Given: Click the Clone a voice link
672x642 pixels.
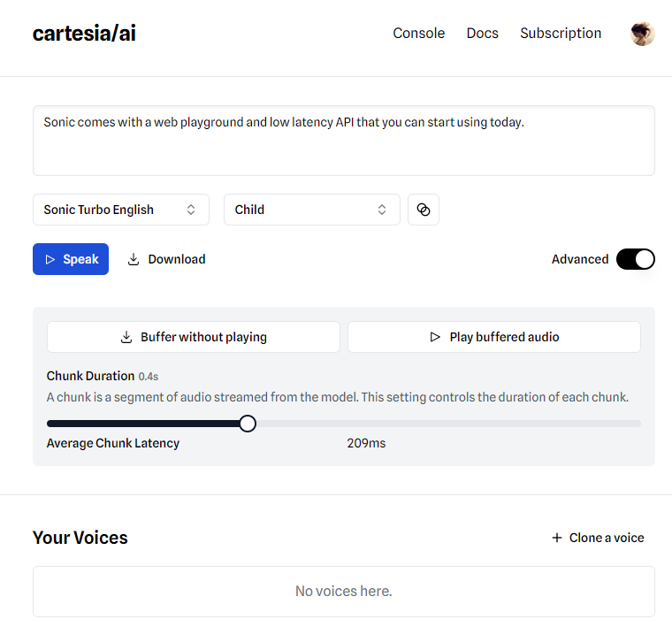Looking at the screenshot, I should (x=606, y=538).
